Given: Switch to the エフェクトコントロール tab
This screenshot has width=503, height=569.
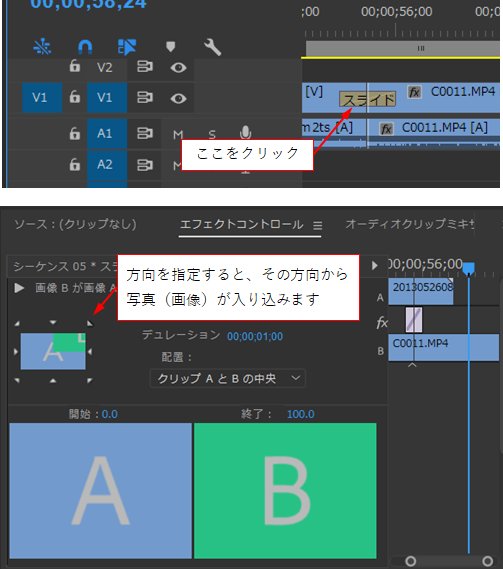Looking at the screenshot, I should pyautogui.click(x=242, y=224).
